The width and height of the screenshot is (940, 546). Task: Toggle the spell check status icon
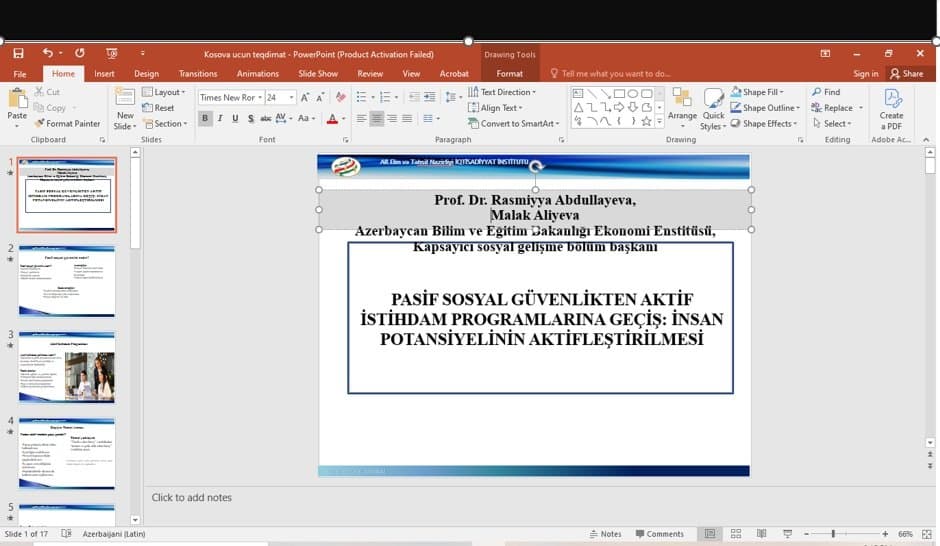click(x=67, y=533)
